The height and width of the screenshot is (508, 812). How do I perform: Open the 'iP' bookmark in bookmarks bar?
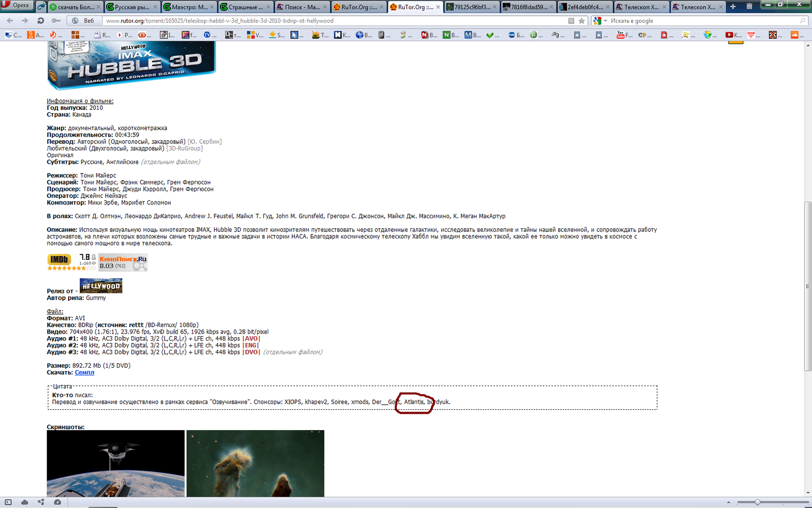point(167,35)
